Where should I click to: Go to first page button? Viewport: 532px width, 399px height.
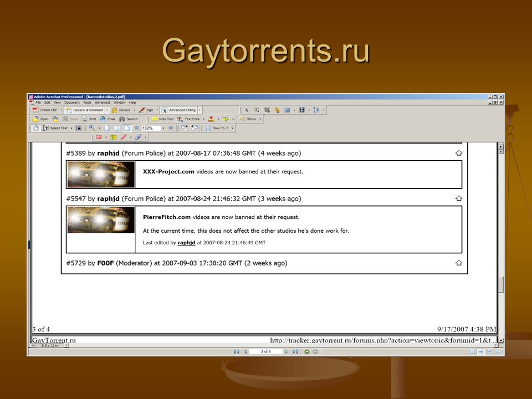(237, 351)
